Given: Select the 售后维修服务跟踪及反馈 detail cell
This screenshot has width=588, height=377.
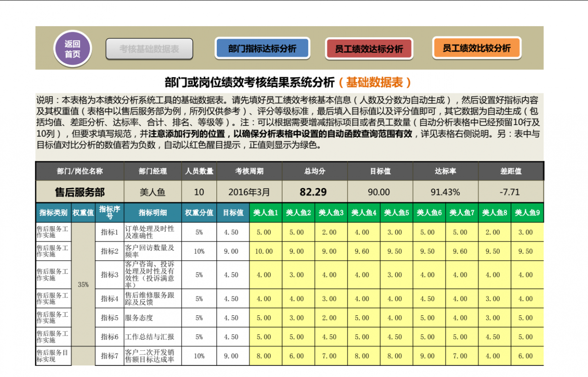Looking at the screenshot, I should pos(153,298).
